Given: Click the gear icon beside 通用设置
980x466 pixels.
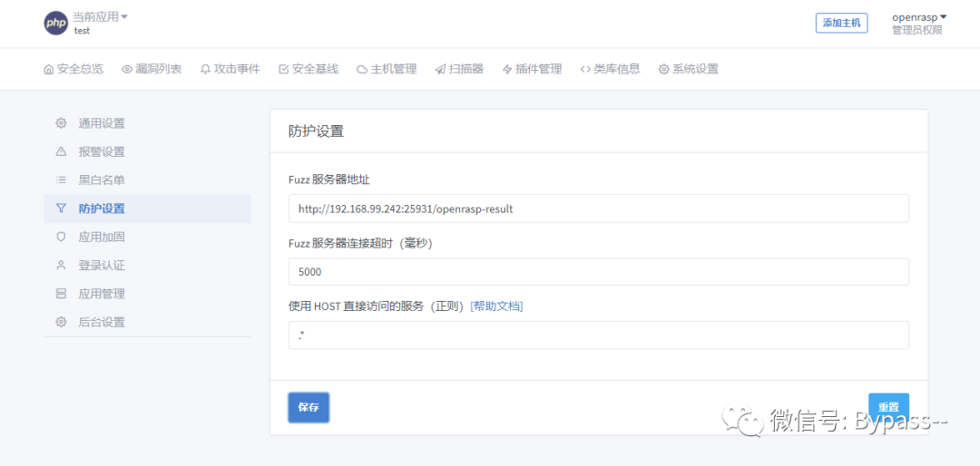Looking at the screenshot, I should (61, 123).
